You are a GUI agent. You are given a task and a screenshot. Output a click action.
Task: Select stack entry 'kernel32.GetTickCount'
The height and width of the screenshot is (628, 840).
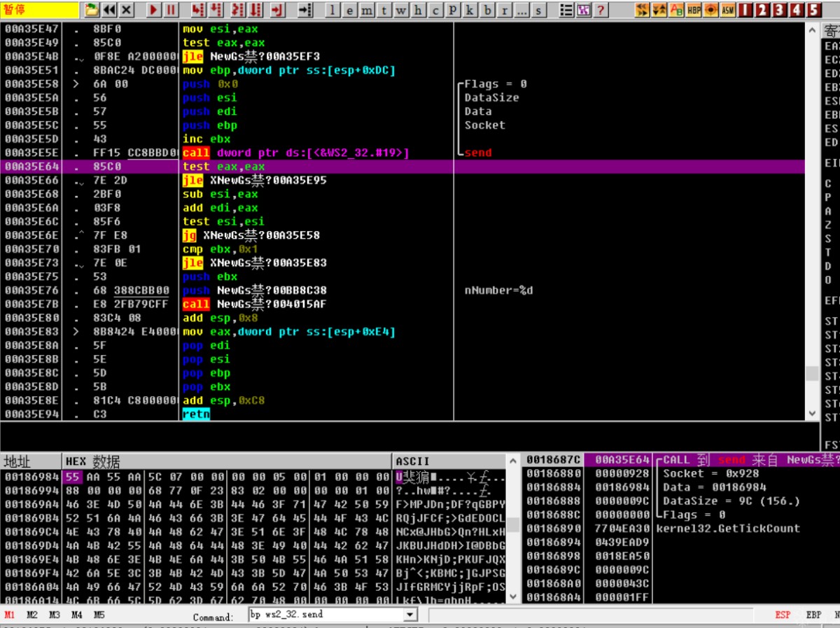[728, 529]
